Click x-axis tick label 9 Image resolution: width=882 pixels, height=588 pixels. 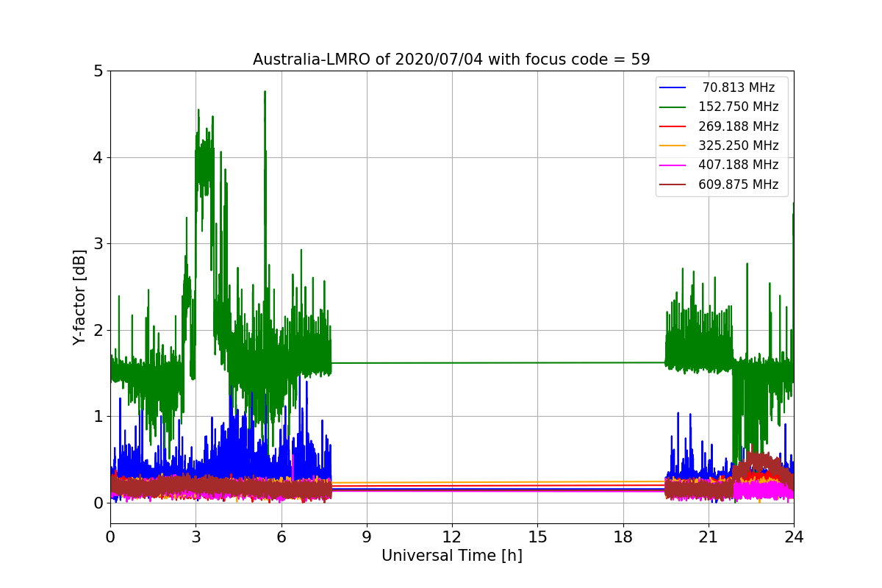point(367,537)
